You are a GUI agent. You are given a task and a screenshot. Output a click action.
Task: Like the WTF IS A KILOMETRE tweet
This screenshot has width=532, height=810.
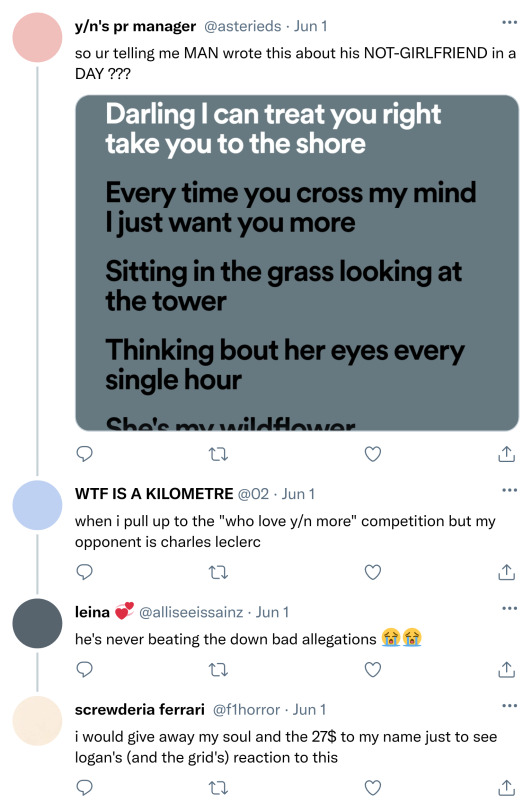(372, 572)
